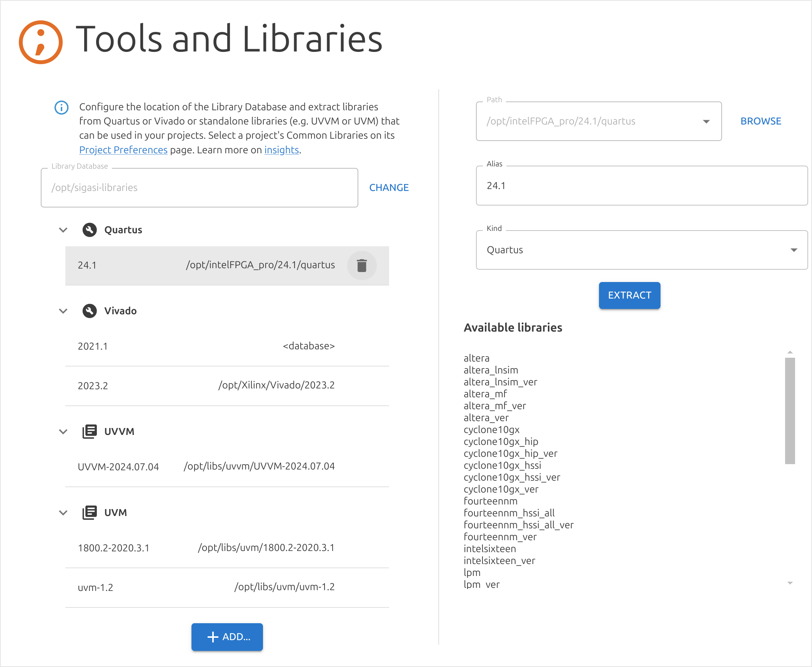
Task: Click the /opt/libs/uvvm/UVVM-2024.07.04 path text
Action: (259, 466)
